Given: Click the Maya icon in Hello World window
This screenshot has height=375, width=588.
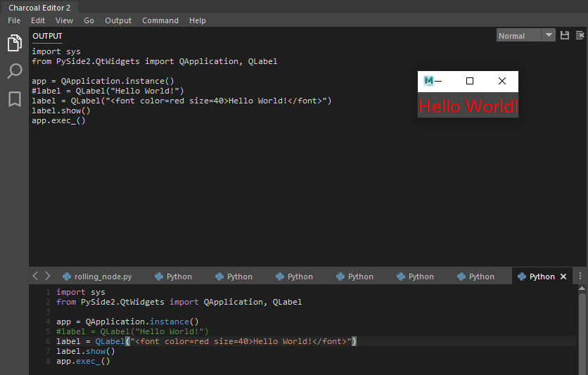Looking at the screenshot, I should pyautogui.click(x=429, y=81).
